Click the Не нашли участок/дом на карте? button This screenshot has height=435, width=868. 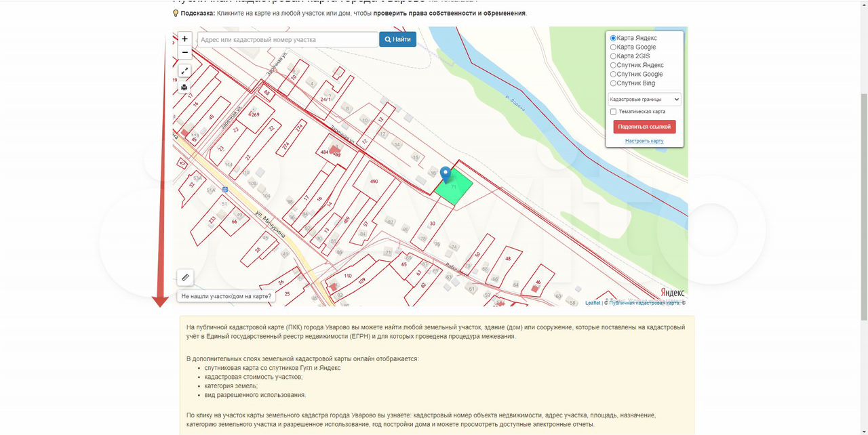pyautogui.click(x=226, y=296)
